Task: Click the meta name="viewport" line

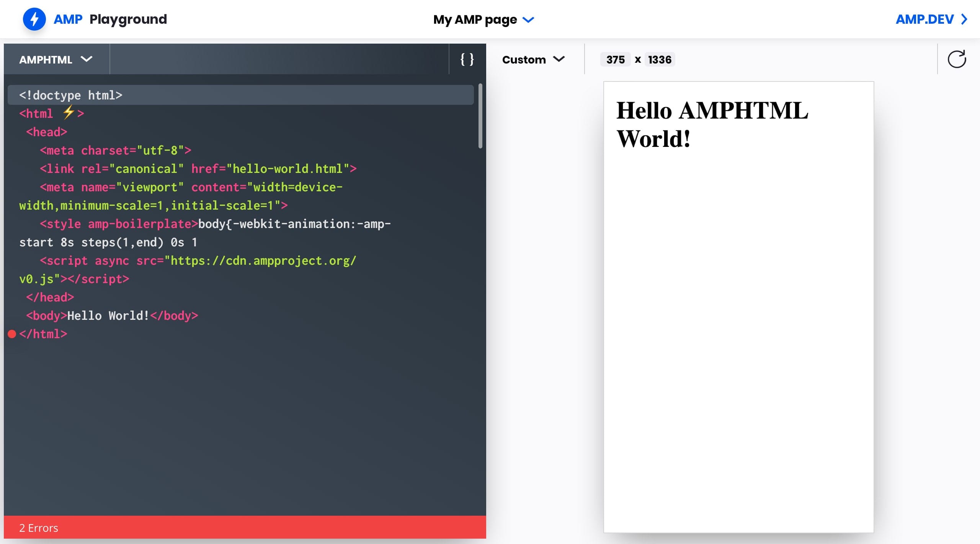Action: (x=191, y=187)
